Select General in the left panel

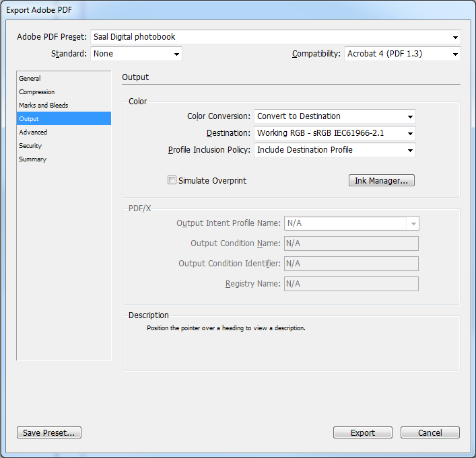30,79
